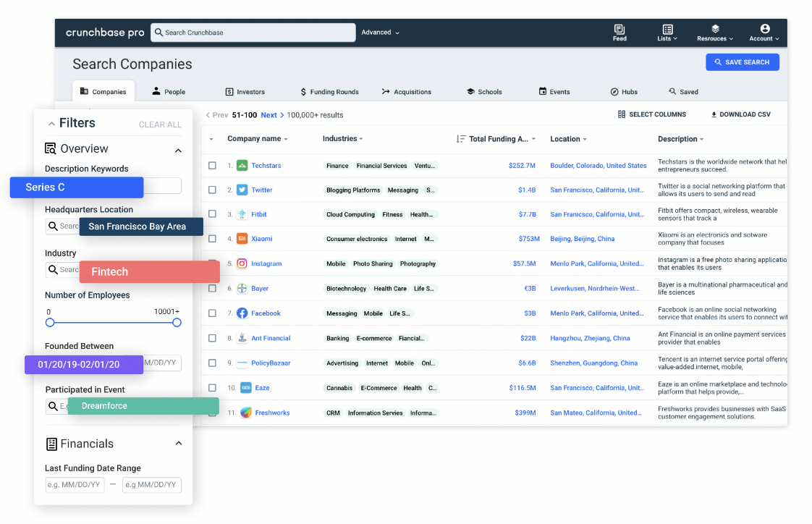Open the Resources layers icon
812x524 pixels.
click(715, 28)
